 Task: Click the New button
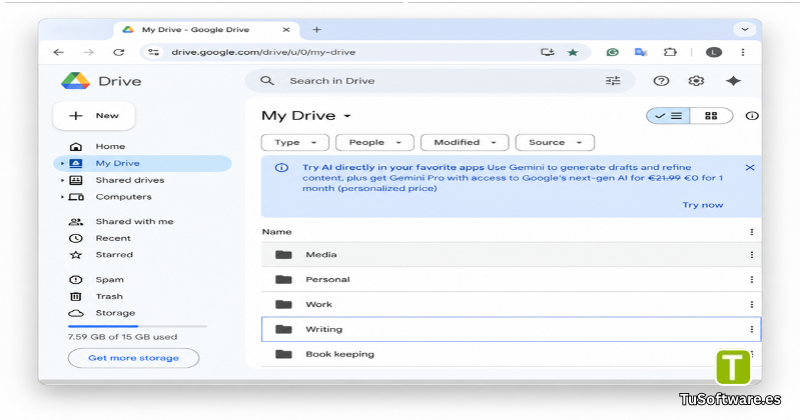(x=94, y=116)
